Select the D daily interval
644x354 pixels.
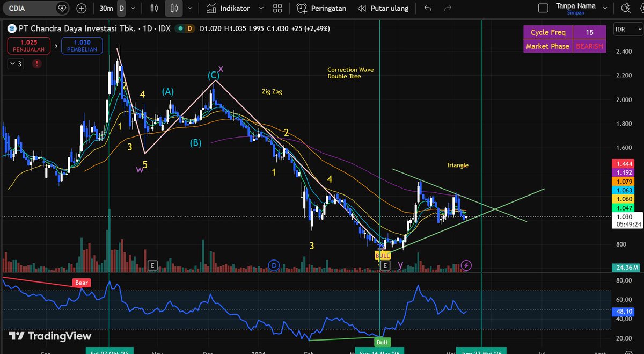pyautogui.click(x=121, y=9)
